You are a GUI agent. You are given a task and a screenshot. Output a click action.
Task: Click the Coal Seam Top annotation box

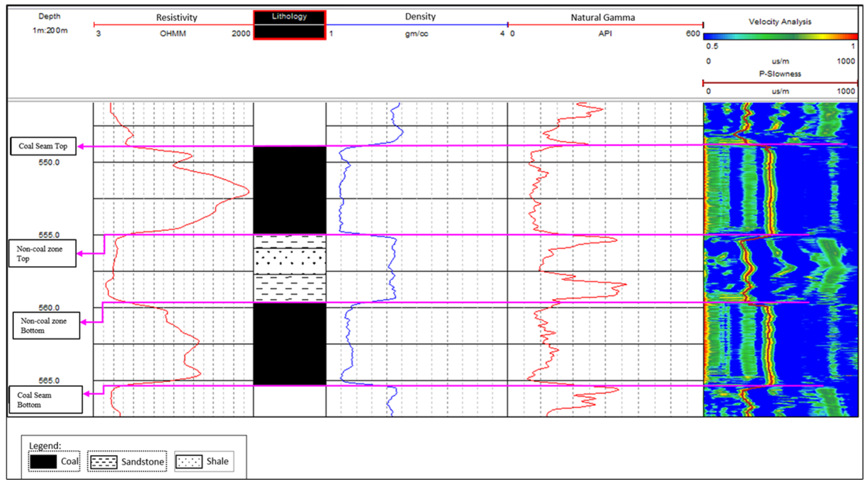[x=43, y=146]
